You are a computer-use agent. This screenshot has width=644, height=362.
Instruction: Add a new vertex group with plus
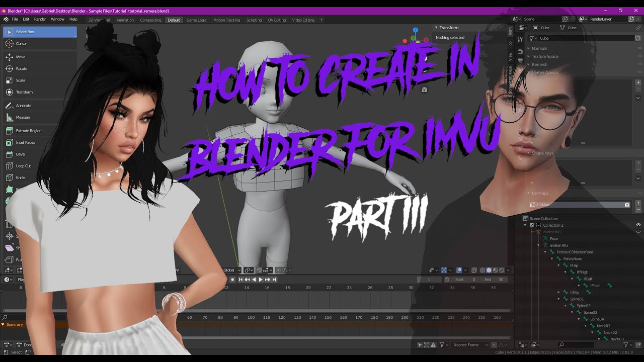pos(638,82)
